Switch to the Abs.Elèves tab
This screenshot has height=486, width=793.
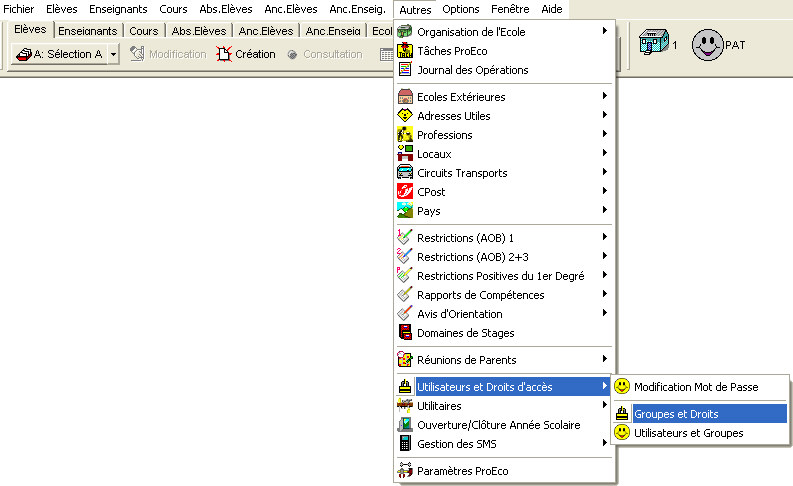pos(199,31)
